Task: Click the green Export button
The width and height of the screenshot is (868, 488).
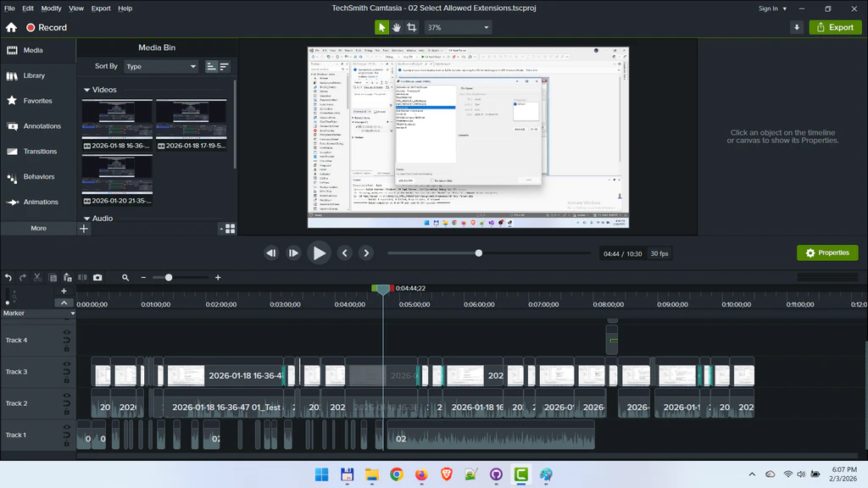Action: tap(835, 27)
